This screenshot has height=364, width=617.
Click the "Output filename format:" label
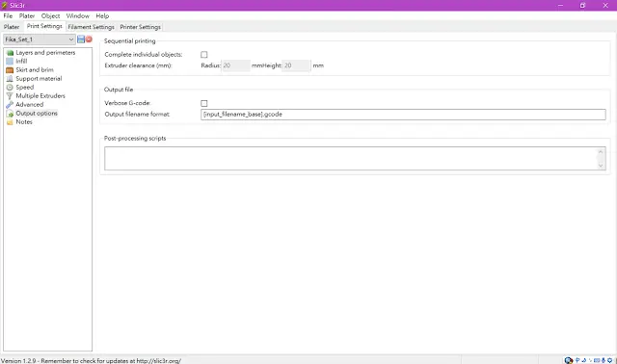click(x=137, y=115)
